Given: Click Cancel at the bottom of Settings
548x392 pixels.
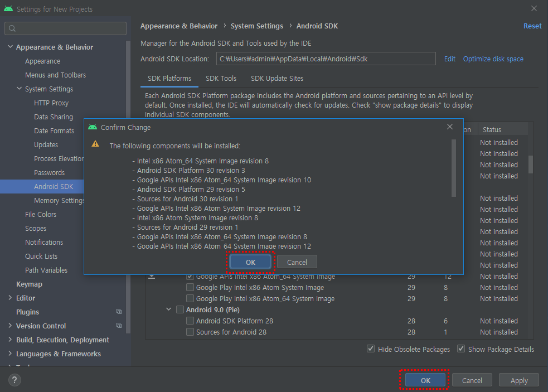Looking at the screenshot, I should 472,380.
